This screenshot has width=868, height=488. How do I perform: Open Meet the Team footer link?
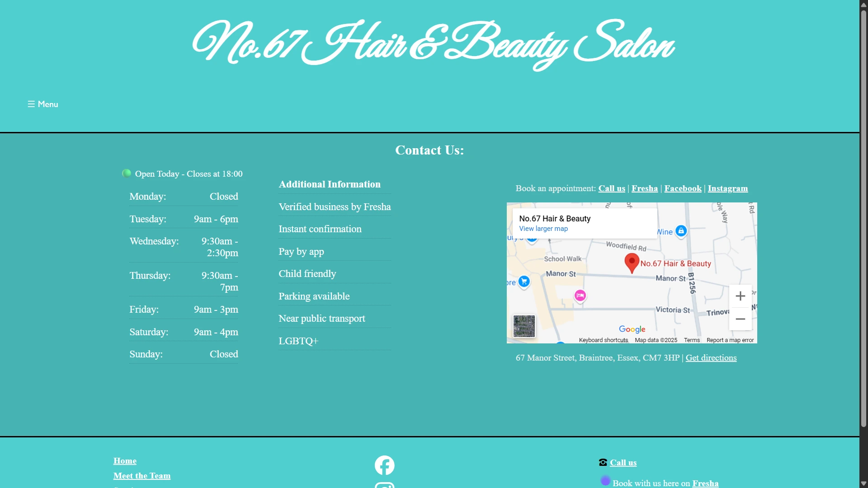[142, 476]
